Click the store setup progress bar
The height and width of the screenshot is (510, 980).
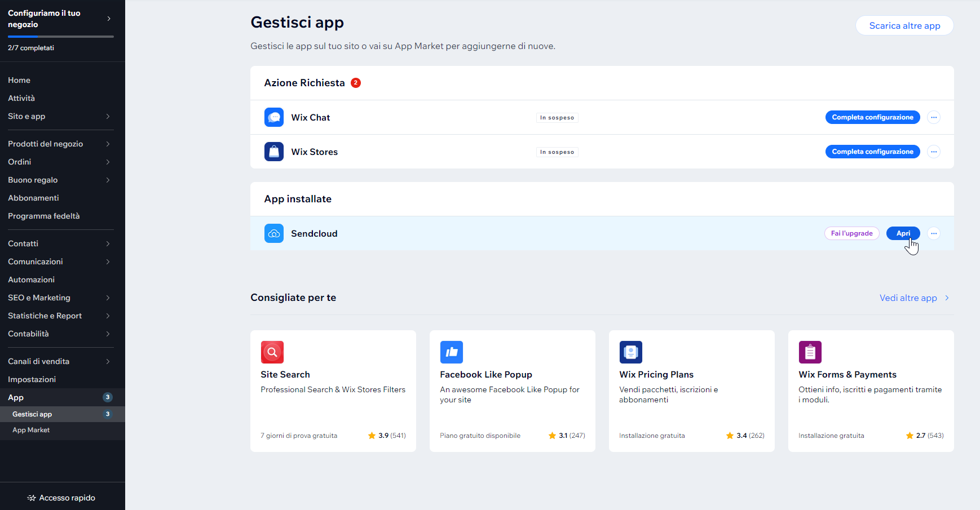pyautogui.click(x=61, y=37)
